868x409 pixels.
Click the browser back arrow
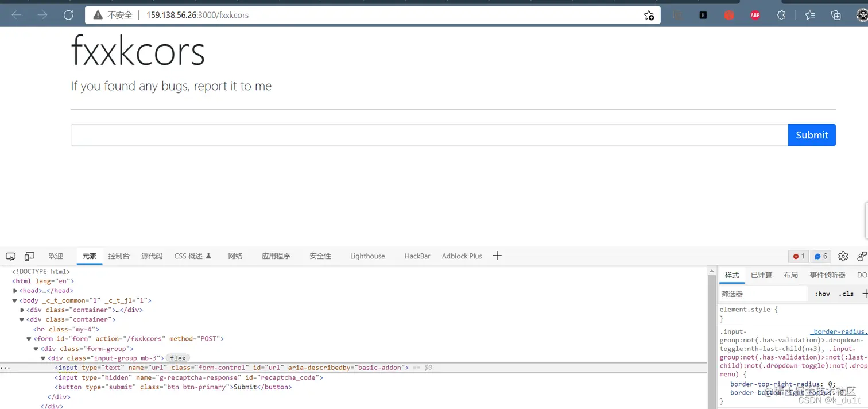click(x=16, y=15)
